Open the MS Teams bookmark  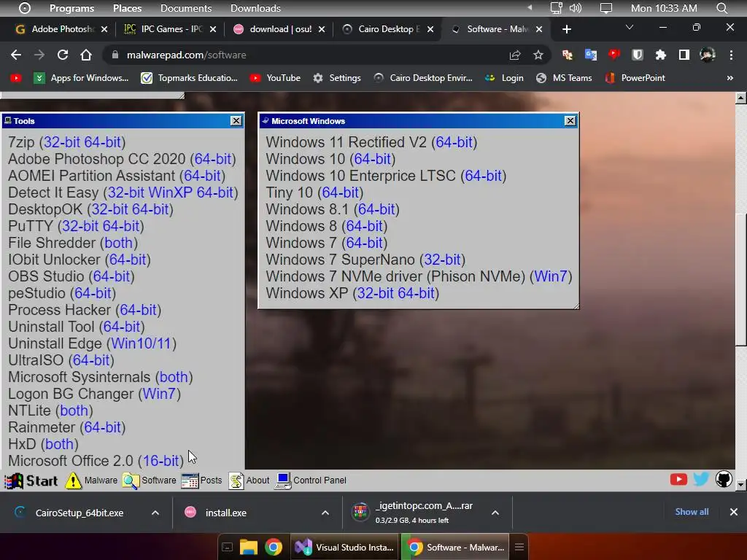(564, 77)
